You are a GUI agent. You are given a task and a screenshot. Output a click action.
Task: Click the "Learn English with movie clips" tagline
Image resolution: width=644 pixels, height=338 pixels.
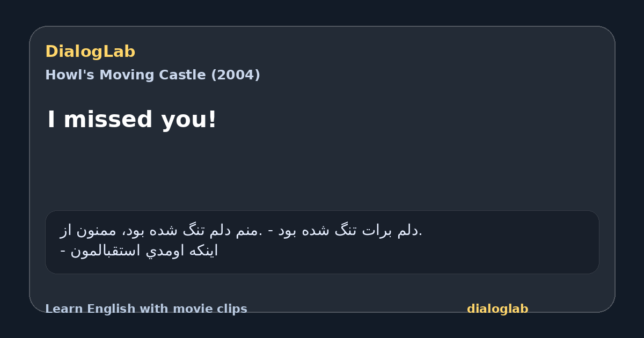click(146, 309)
